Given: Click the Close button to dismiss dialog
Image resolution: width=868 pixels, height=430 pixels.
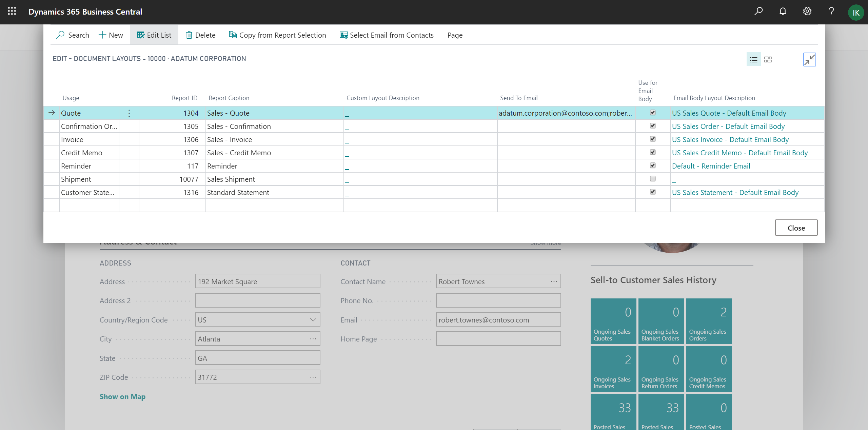Looking at the screenshot, I should (796, 228).
